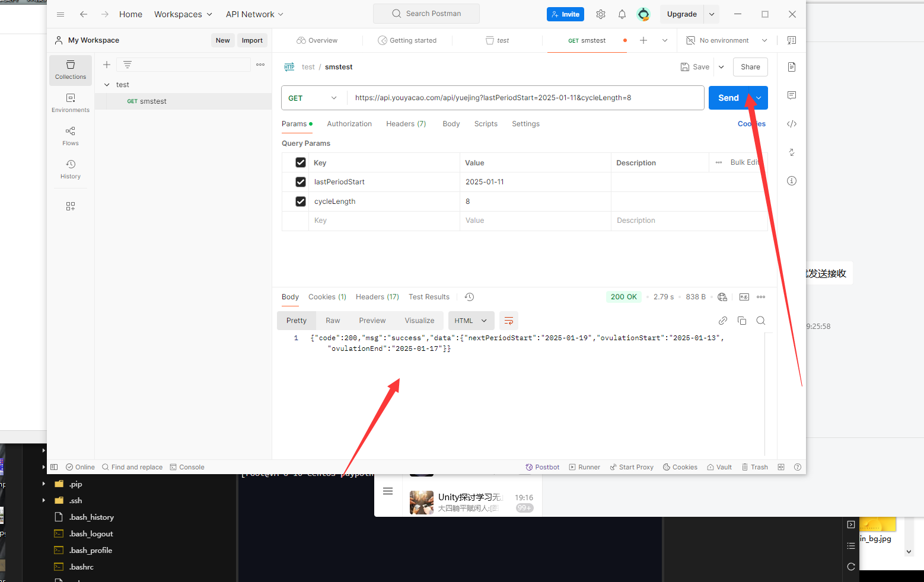Open the No environment selector

(727, 40)
